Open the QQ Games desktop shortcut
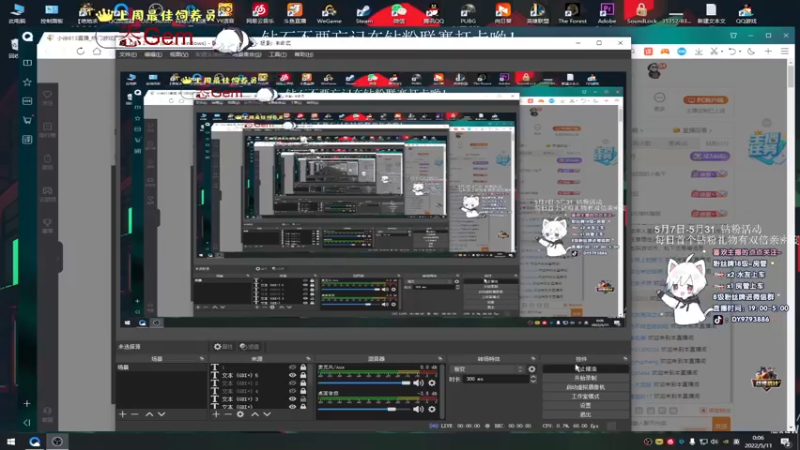 [x=745, y=13]
